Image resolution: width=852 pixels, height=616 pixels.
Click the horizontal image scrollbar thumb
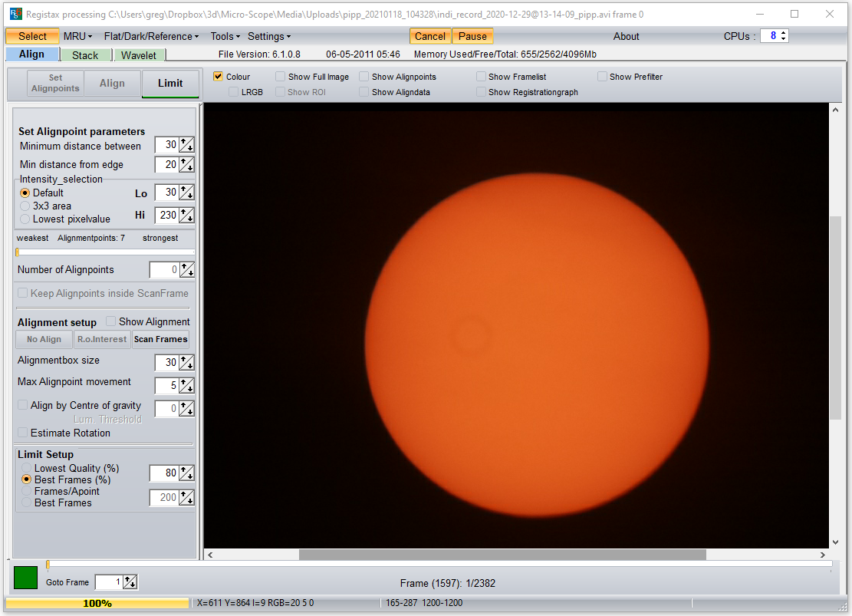click(x=502, y=555)
